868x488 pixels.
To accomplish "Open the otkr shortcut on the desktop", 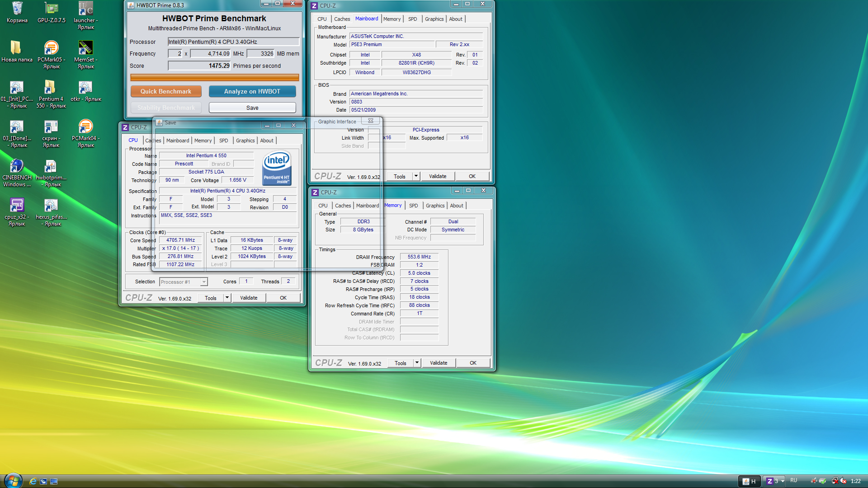I will (x=85, y=91).
